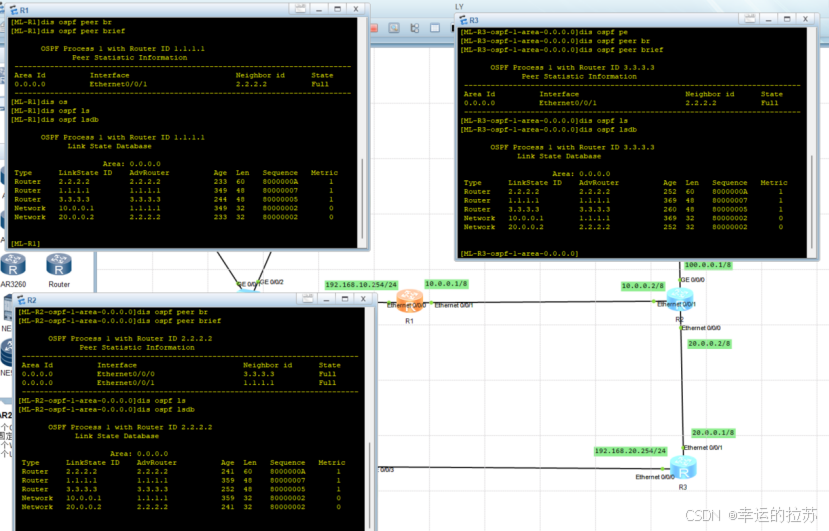The image size is (829, 531).
Task: Click the Network 10.0.0.1 row in R2 LSDB
Action: click(181, 498)
